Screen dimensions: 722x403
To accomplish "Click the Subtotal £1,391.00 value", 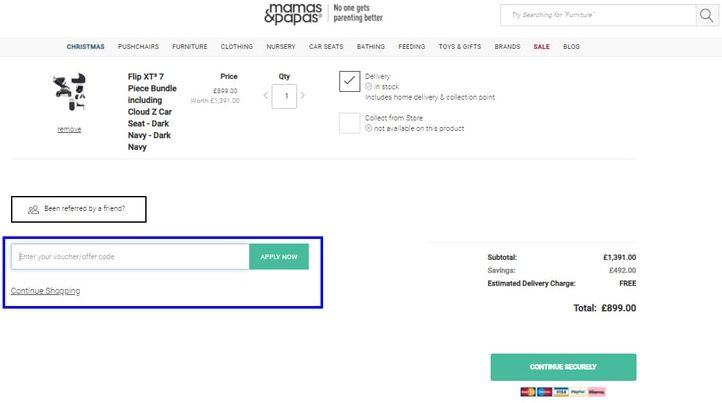I will pos(619,257).
